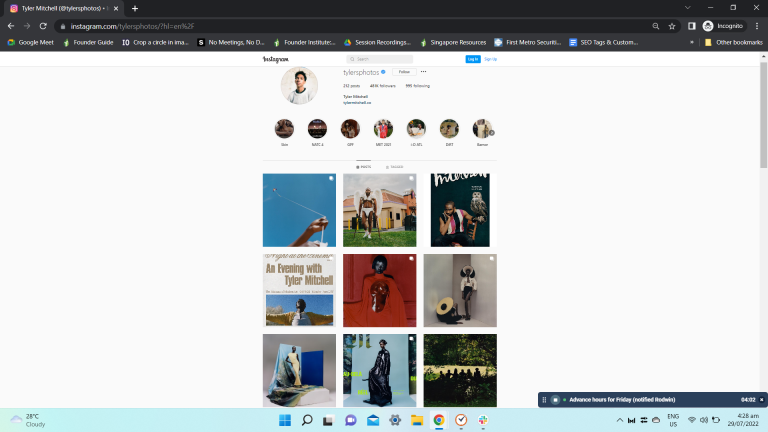Click the Instagram logo
Screen dimensions: 768x432
pyautogui.click(x=275, y=59)
